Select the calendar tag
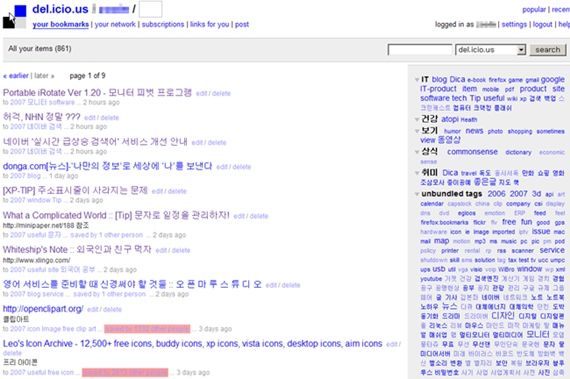This screenshot has height=379, width=570. click(x=432, y=204)
